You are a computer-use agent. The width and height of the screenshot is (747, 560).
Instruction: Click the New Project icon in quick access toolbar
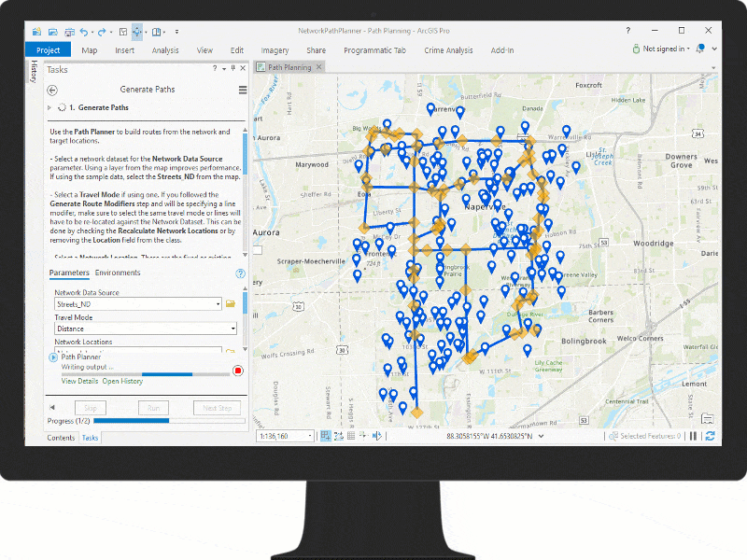pyautogui.click(x=36, y=32)
